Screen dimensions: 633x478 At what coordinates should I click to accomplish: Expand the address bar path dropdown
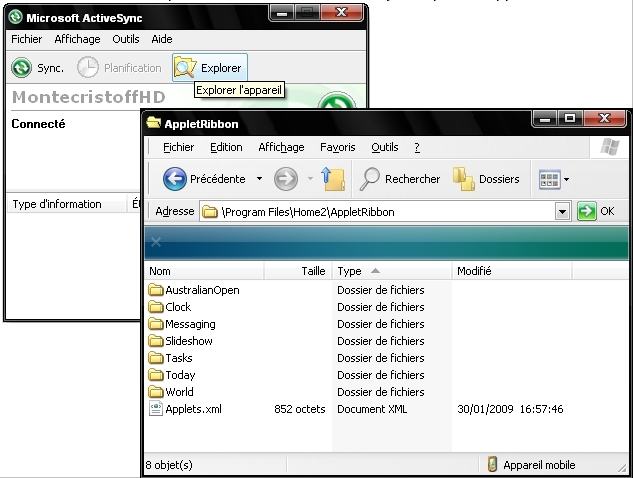point(562,212)
